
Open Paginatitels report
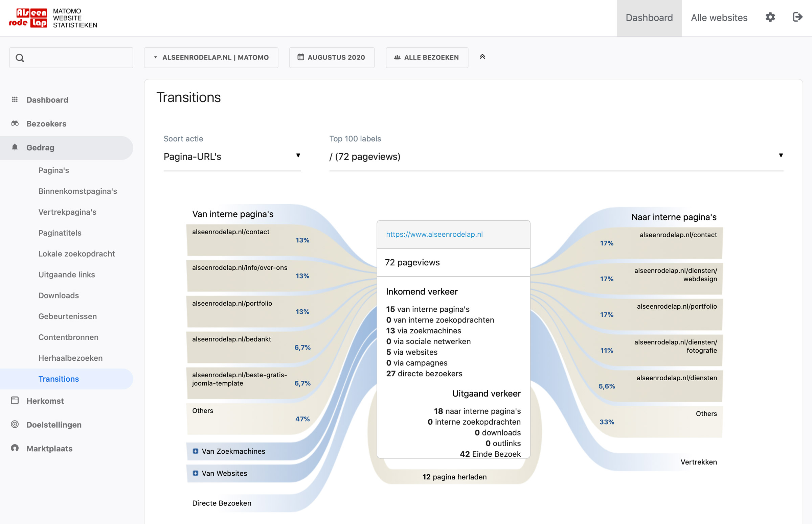click(60, 233)
